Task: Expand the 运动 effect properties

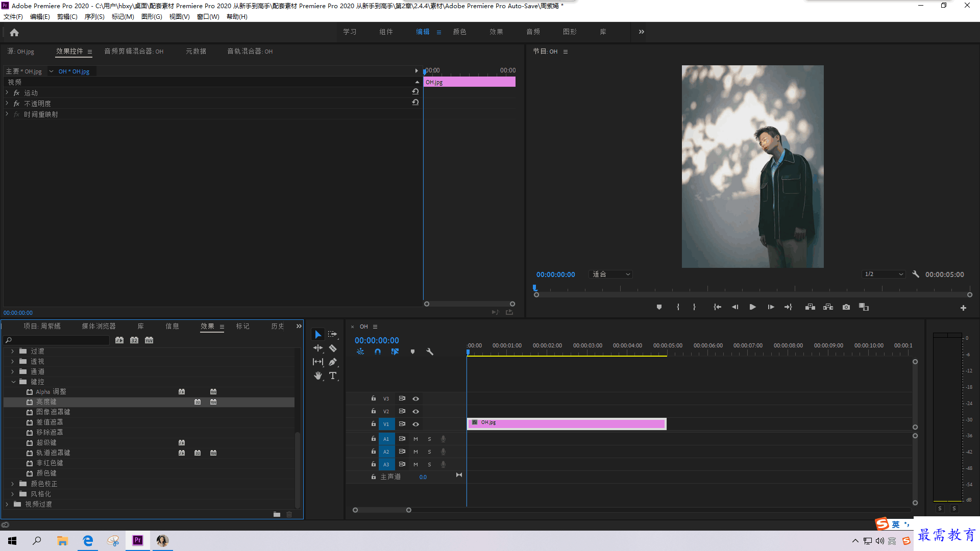Action: click(7, 93)
